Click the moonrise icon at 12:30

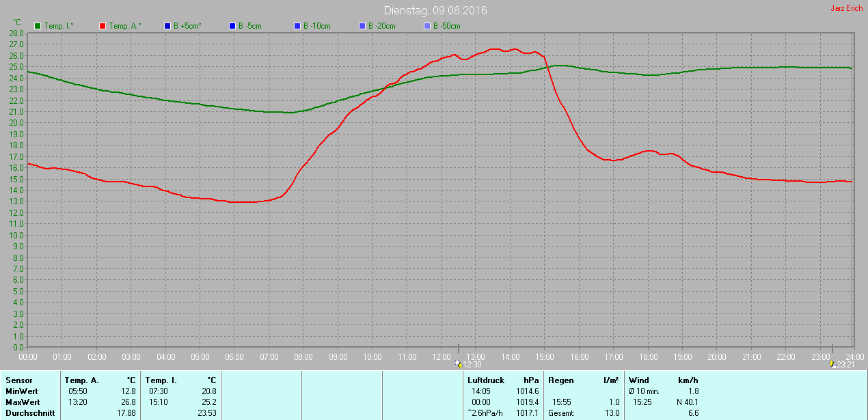click(458, 365)
